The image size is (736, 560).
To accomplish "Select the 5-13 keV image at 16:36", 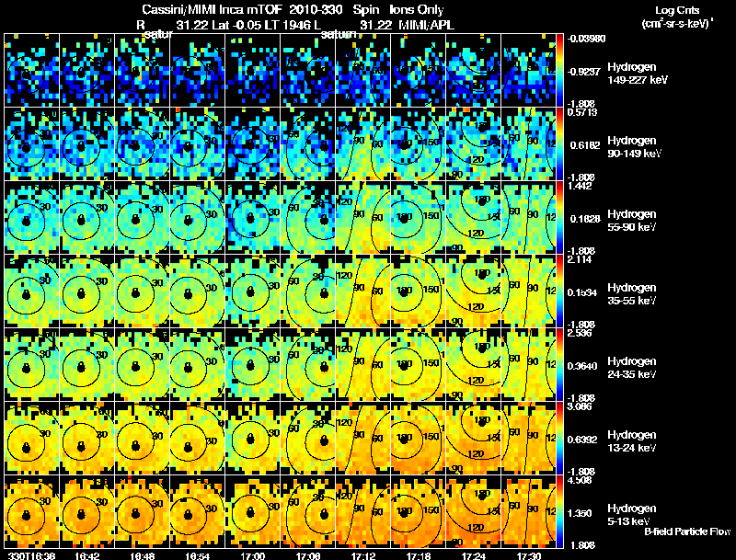I will 32,511.
